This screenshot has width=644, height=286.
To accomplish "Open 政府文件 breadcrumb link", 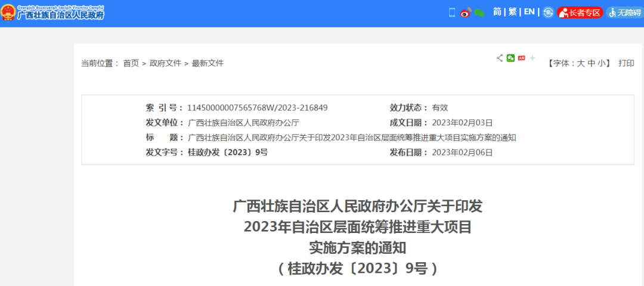I will pyautogui.click(x=165, y=63).
